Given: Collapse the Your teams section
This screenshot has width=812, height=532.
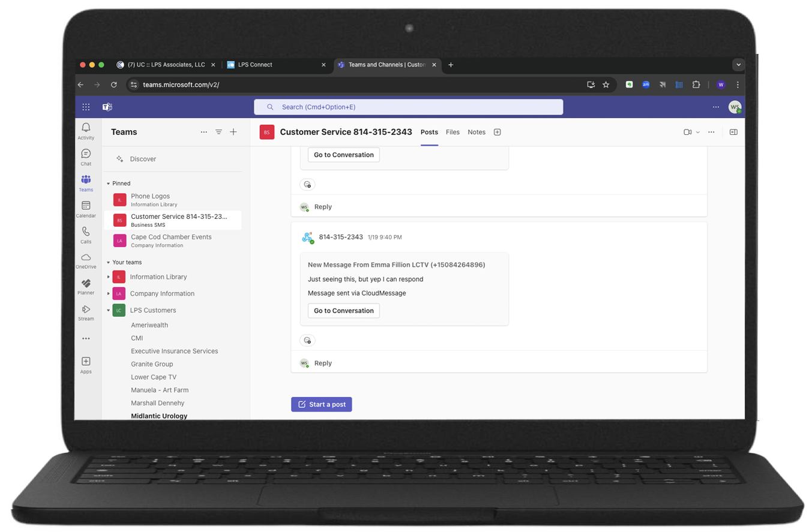Looking at the screenshot, I should coord(109,262).
